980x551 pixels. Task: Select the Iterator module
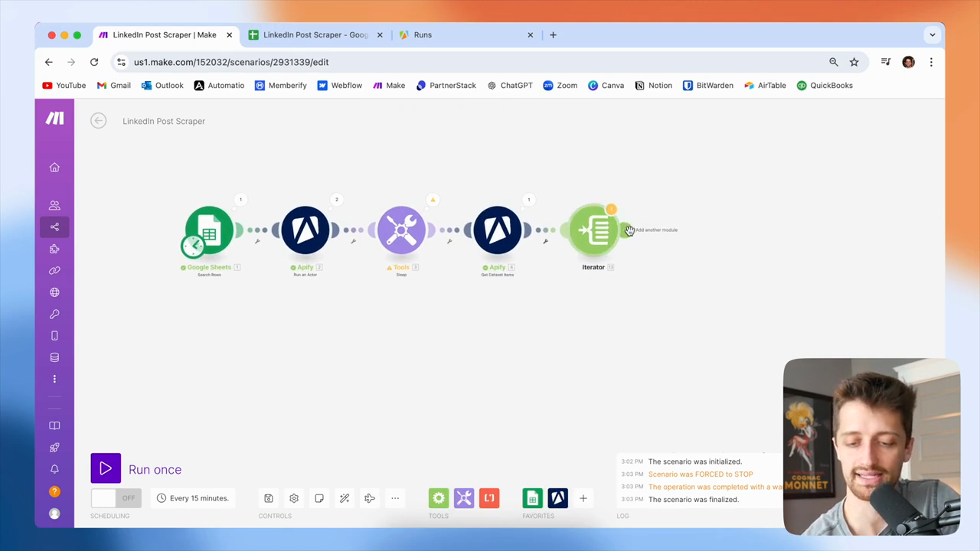[x=593, y=230]
